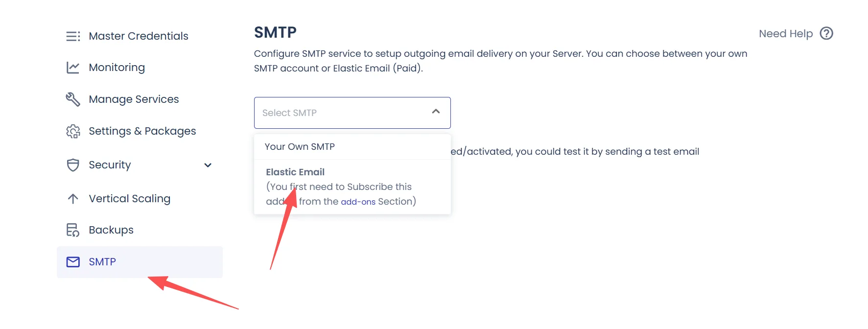
Task: Click the Security shield icon
Action: tap(73, 165)
